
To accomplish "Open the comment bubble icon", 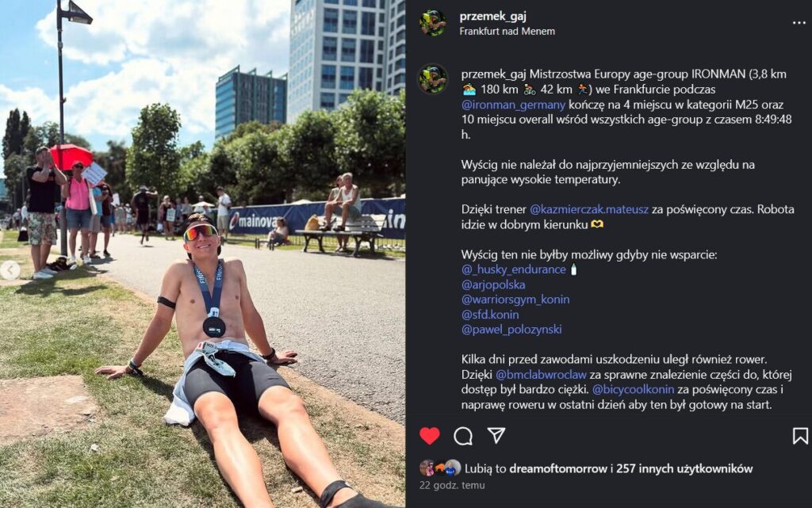I will (x=463, y=436).
